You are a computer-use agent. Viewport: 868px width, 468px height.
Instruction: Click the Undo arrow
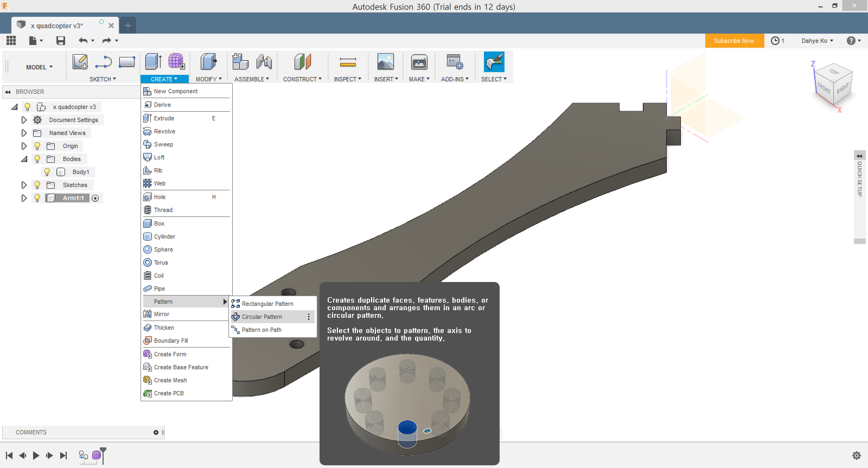pyautogui.click(x=83, y=40)
